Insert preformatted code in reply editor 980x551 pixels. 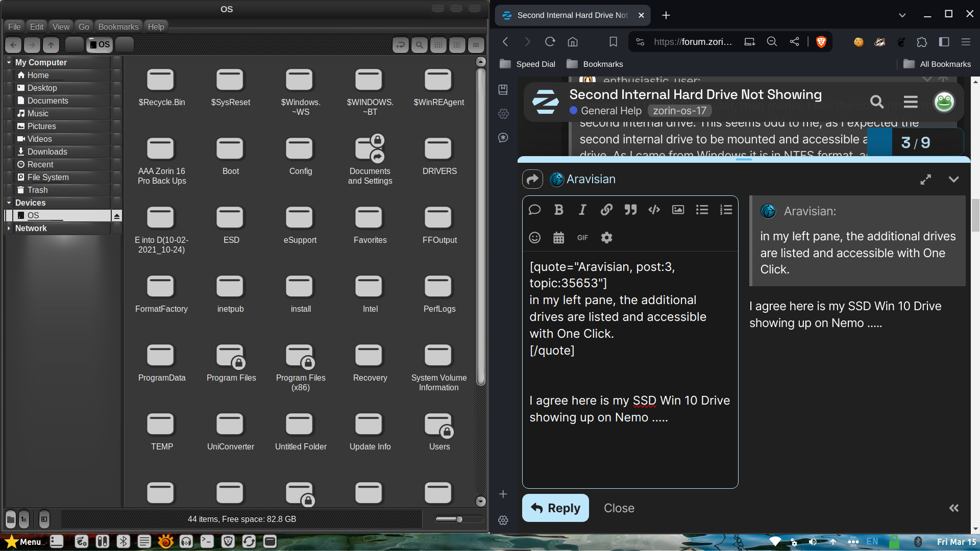tap(654, 210)
